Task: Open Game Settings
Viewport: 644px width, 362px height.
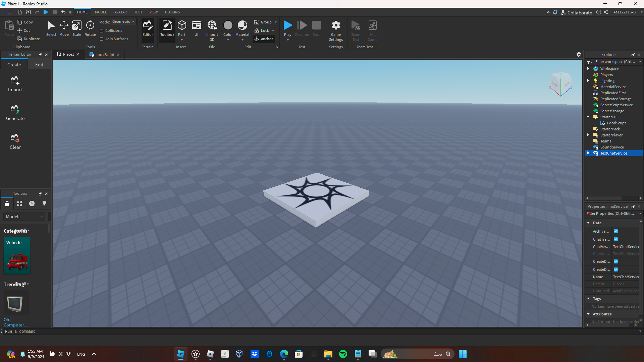Action: [x=336, y=30]
